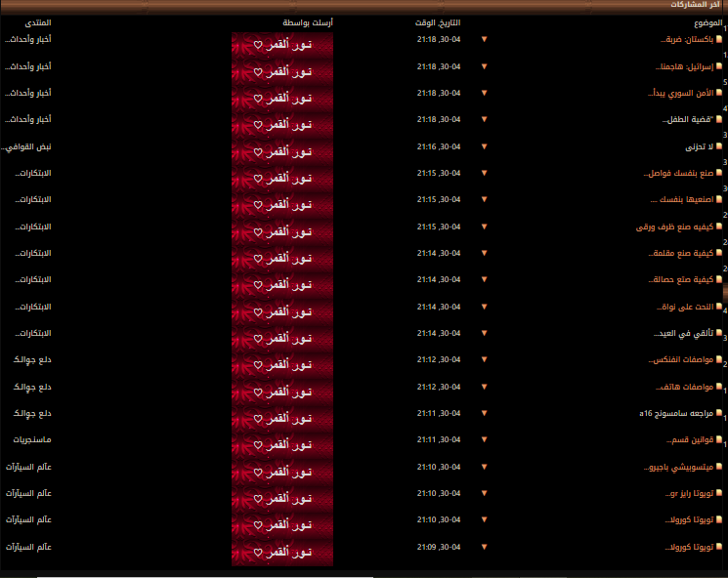Click the last-post arrow in the إسرائيل: هاجمنا row
728x578 pixels.
click(x=485, y=66)
